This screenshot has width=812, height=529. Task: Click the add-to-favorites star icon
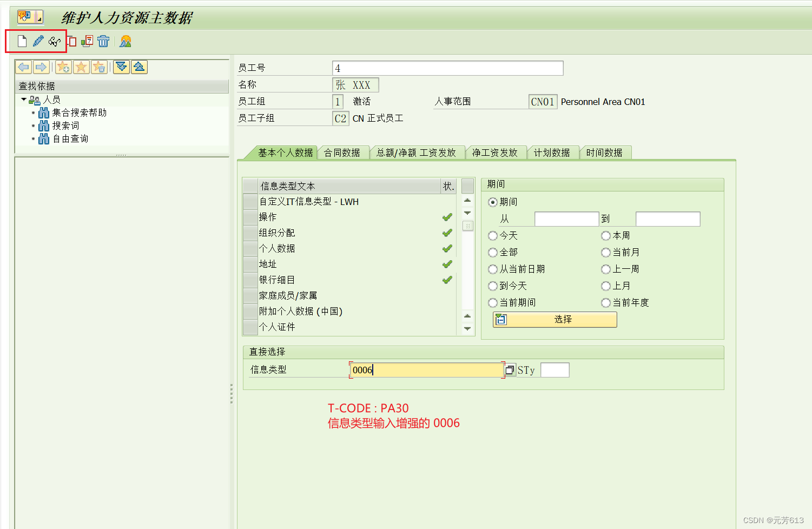click(x=63, y=67)
